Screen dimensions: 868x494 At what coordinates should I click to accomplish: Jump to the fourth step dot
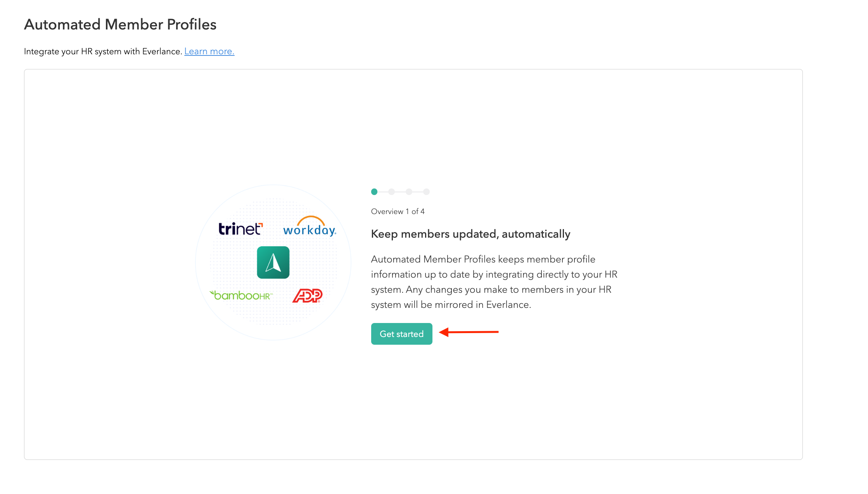coord(426,192)
